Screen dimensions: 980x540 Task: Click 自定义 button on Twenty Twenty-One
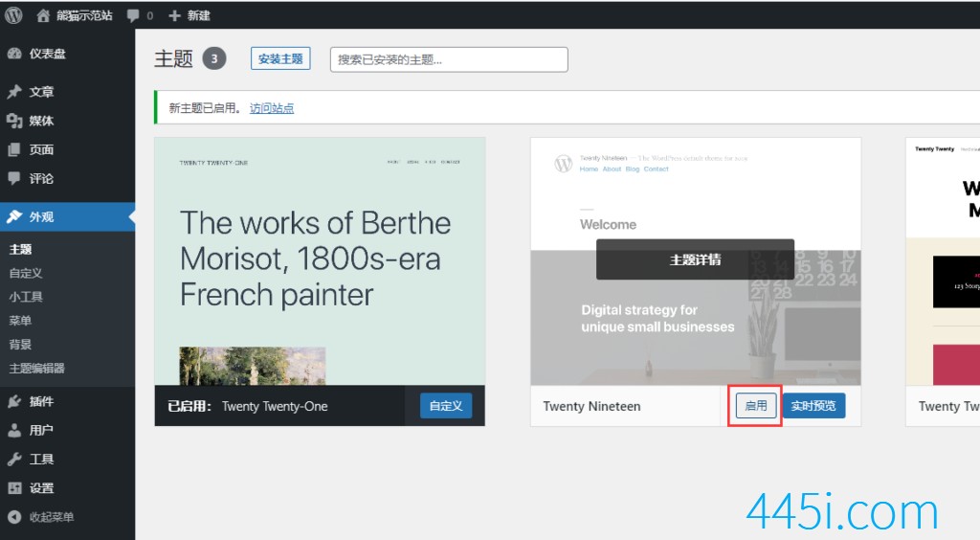click(x=446, y=406)
